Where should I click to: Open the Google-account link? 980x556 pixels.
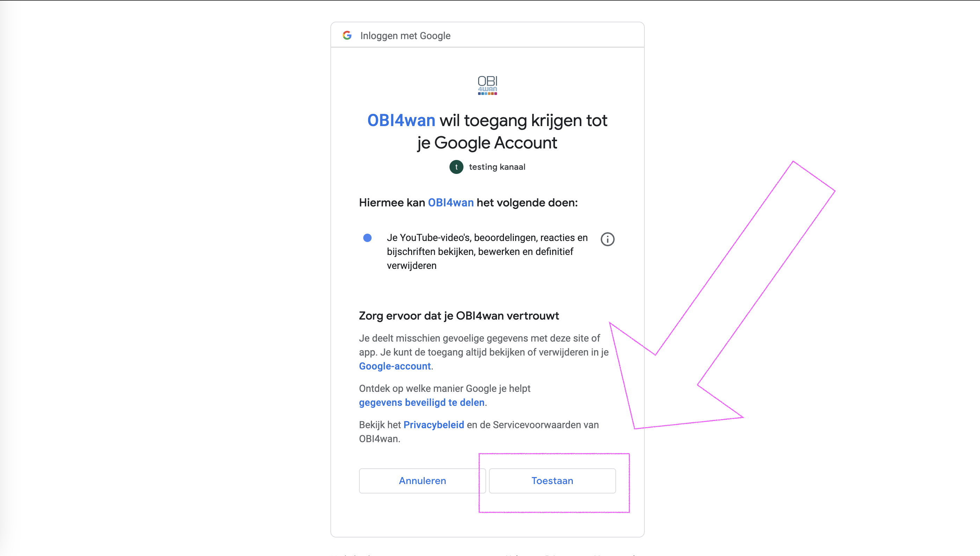[x=395, y=366]
